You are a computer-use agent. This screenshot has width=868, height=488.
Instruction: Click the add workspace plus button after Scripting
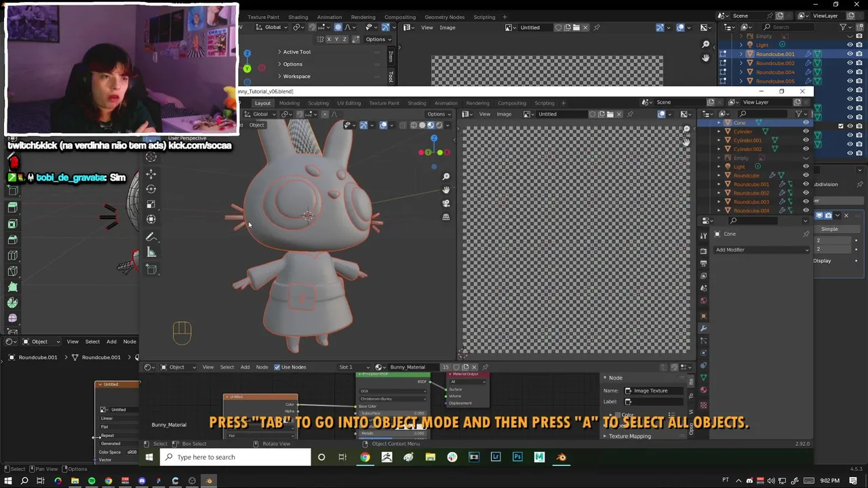(563, 103)
